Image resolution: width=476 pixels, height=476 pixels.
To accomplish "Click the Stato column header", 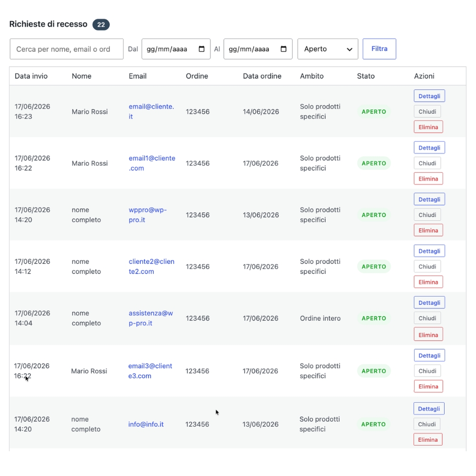I will tap(366, 76).
